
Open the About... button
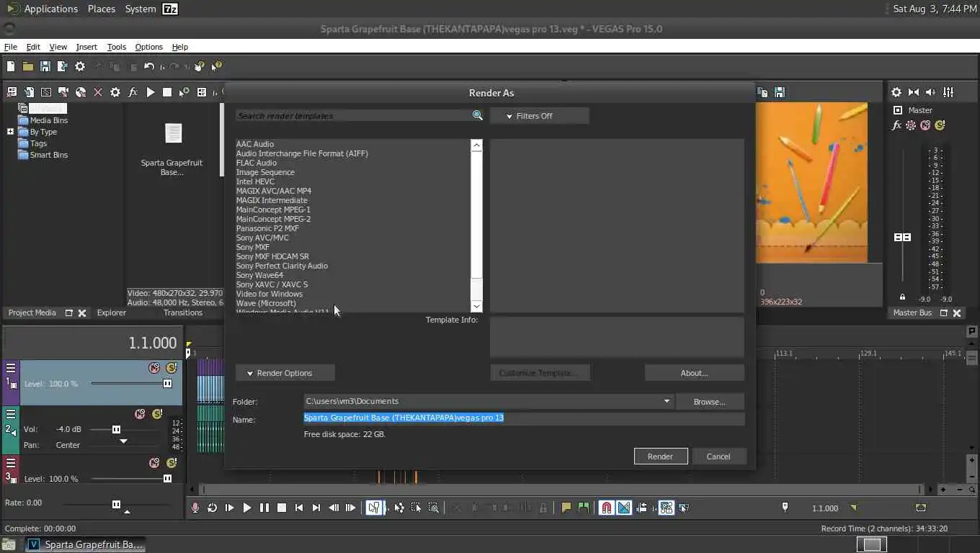pyautogui.click(x=694, y=373)
